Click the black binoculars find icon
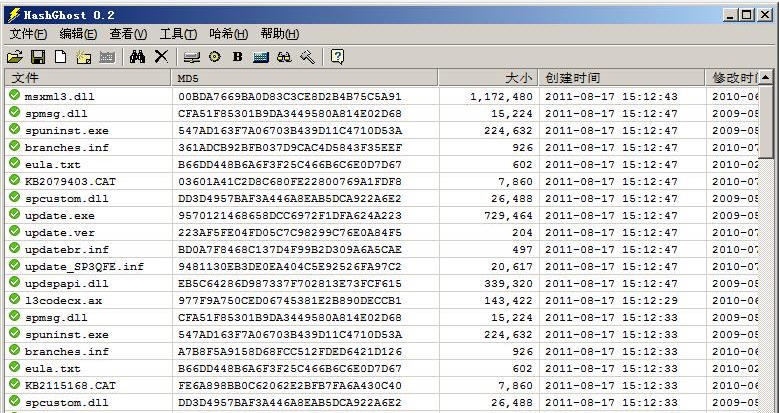This screenshot has height=413, width=779. pos(137,57)
